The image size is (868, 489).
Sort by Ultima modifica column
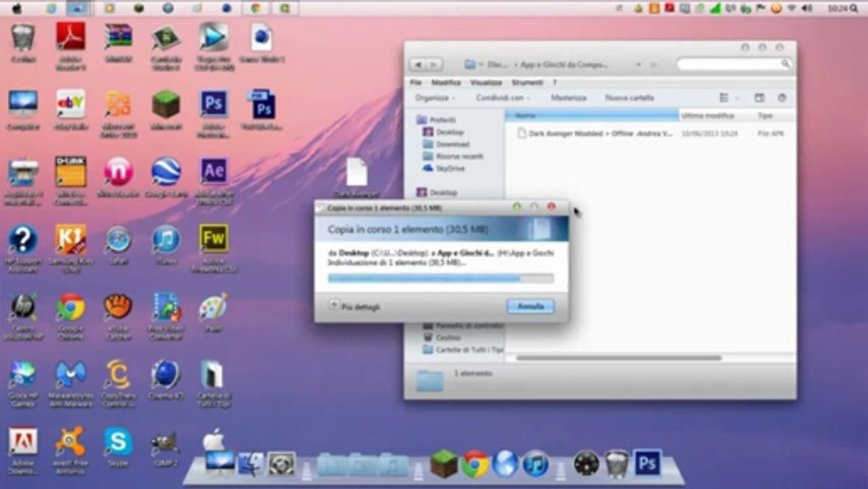pyautogui.click(x=707, y=115)
